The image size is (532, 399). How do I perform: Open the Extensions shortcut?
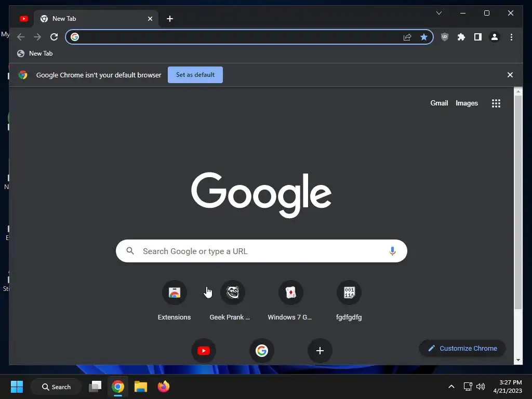click(x=175, y=301)
